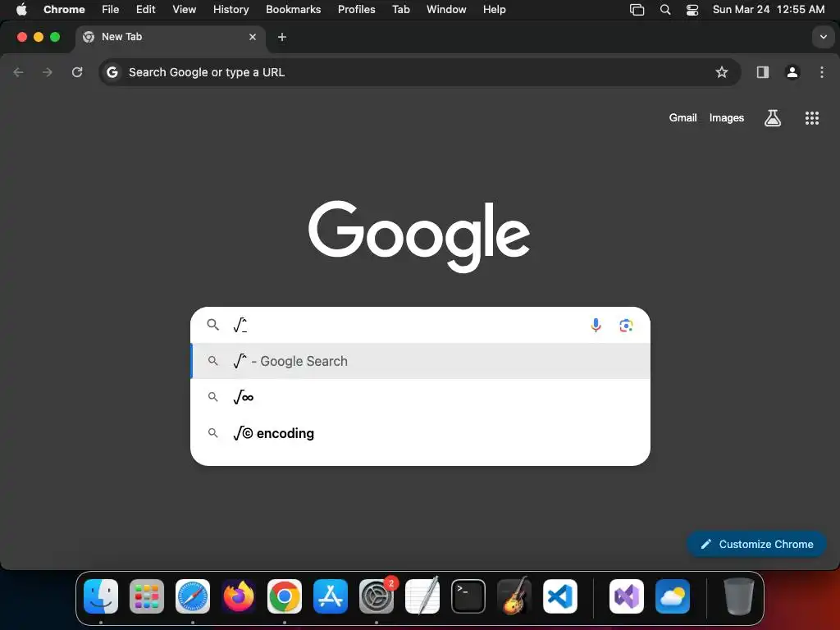Open the Apple menu
The width and height of the screenshot is (840, 630).
(x=21, y=9)
